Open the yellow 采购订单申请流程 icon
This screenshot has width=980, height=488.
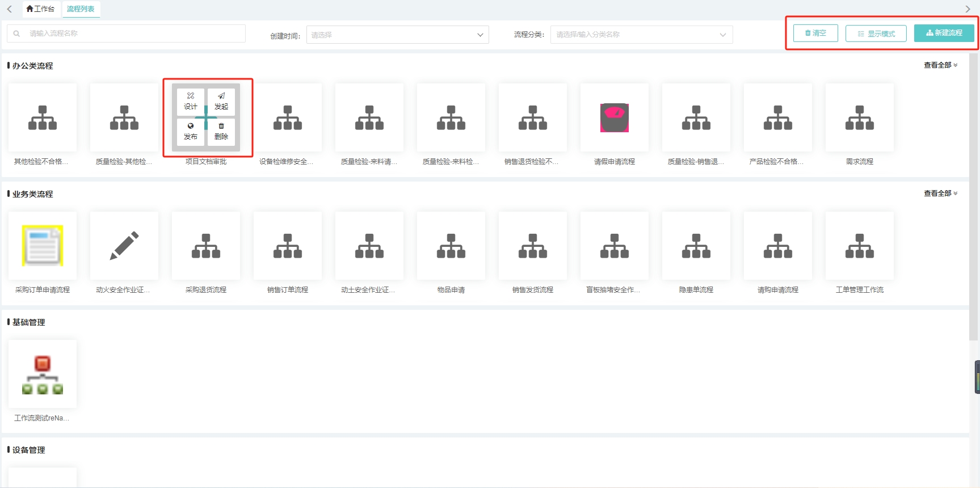(x=43, y=246)
